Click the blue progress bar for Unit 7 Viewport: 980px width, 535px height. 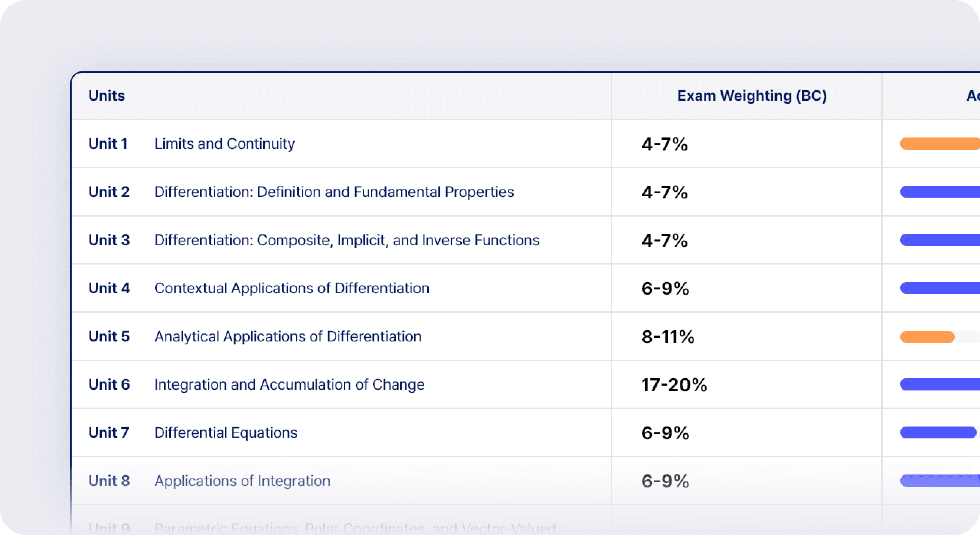pyautogui.click(x=938, y=433)
